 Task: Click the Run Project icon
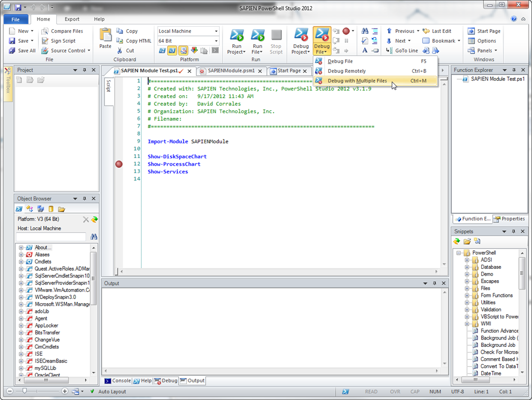237,35
